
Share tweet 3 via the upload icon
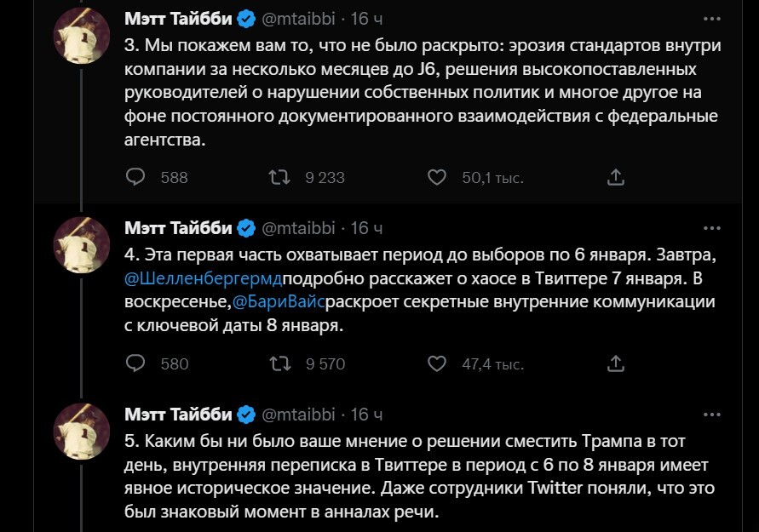coord(615,177)
